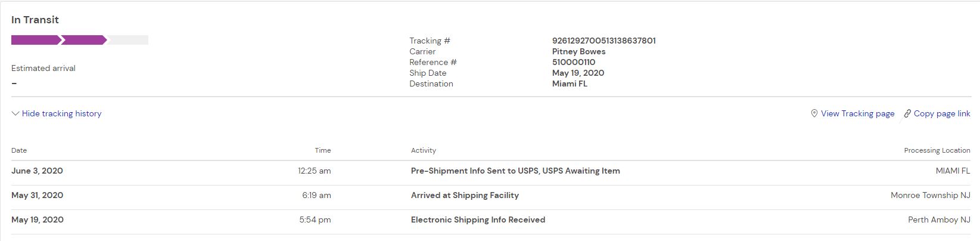980x241 pixels.
Task: Click the Date column header
Action: (x=19, y=150)
